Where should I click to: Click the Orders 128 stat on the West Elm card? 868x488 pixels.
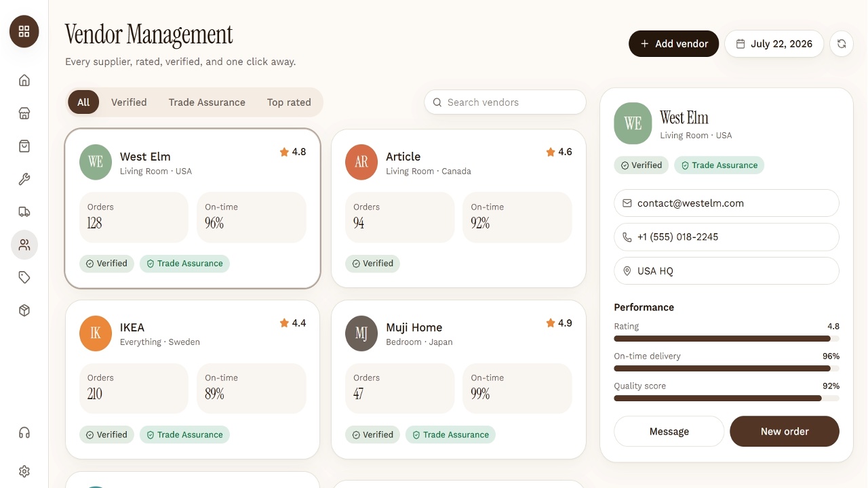coord(134,218)
